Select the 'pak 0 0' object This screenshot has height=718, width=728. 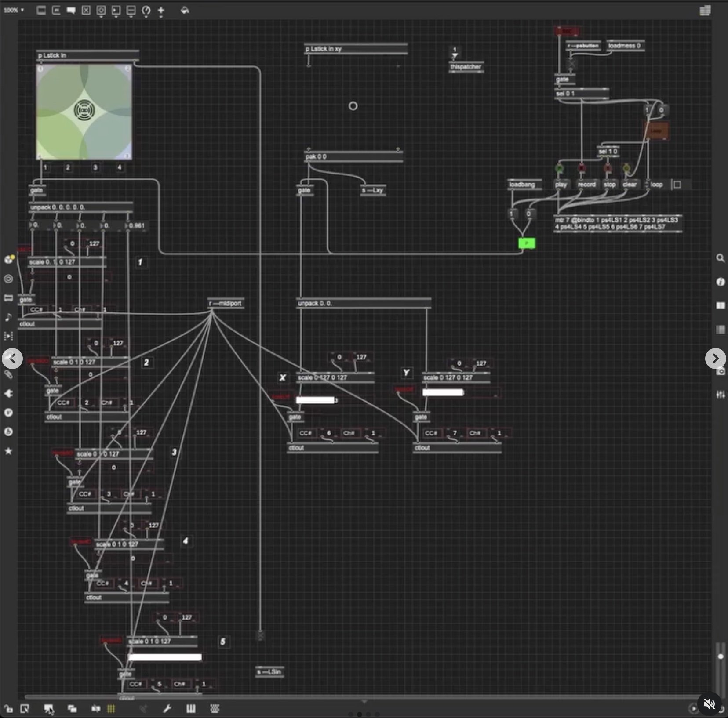[354, 157]
